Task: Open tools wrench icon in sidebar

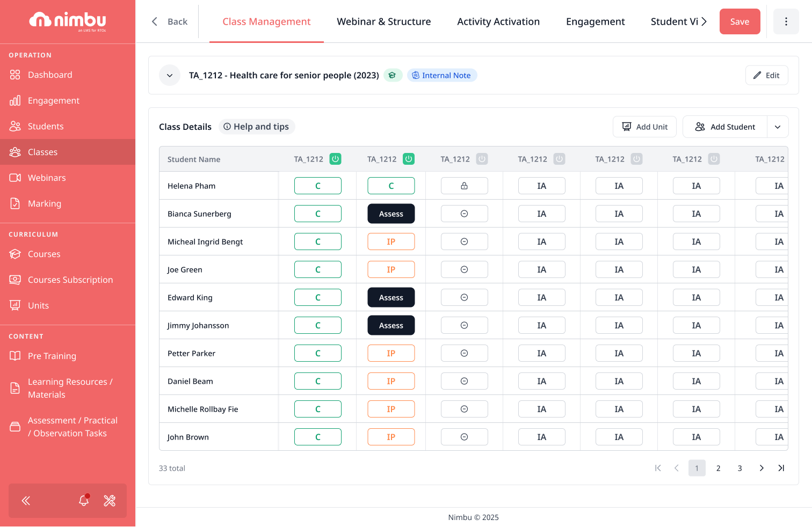Action: 110,501
